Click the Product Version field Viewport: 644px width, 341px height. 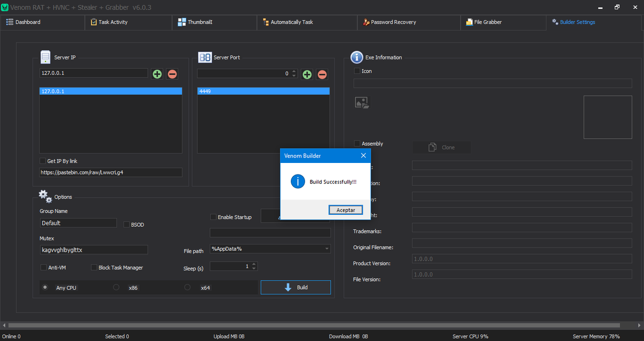click(x=522, y=259)
